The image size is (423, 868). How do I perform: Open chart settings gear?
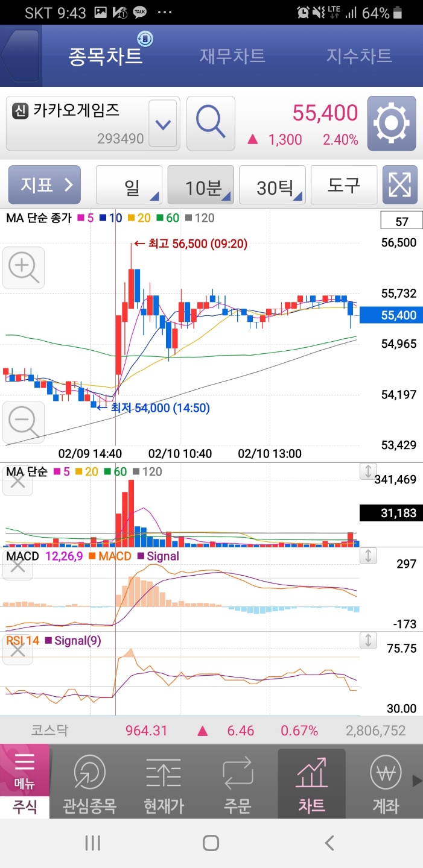(x=392, y=123)
